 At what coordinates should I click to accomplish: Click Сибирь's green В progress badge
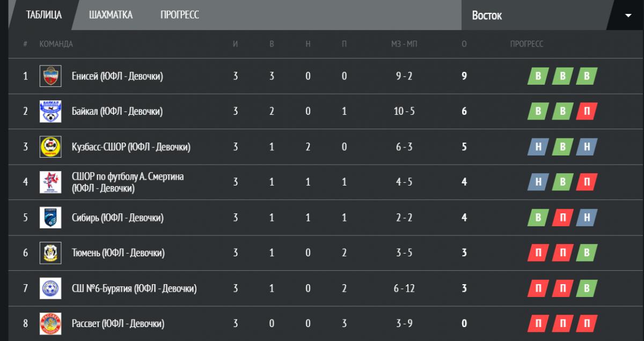(x=538, y=218)
